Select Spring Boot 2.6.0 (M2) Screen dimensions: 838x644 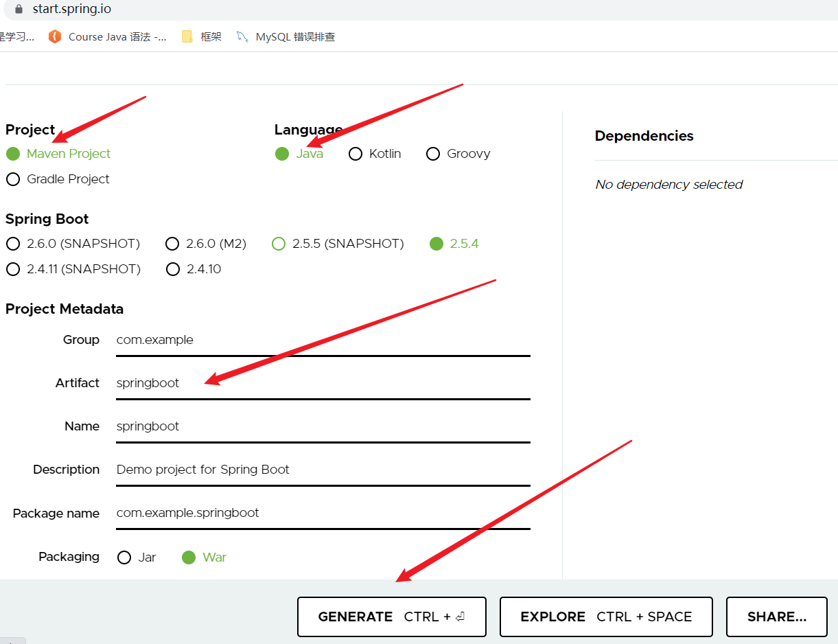[x=206, y=244]
